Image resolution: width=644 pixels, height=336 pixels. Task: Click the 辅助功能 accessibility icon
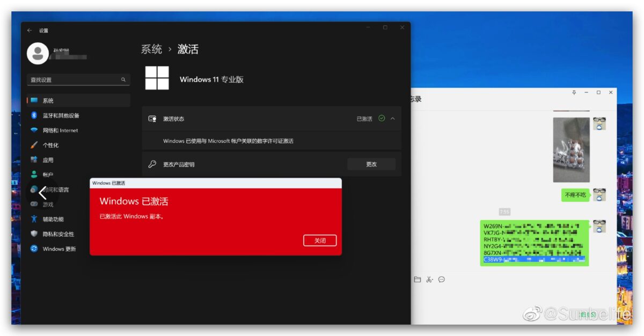tap(34, 219)
